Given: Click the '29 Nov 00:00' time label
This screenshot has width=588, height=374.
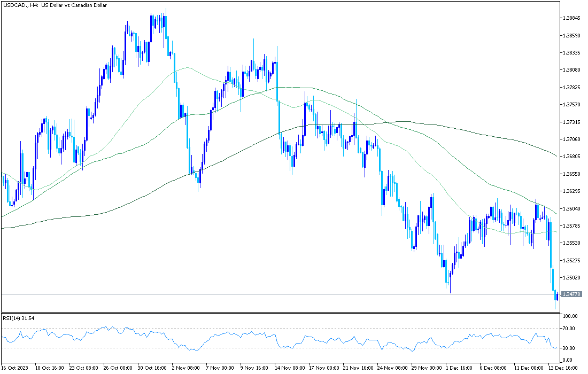Looking at the screenshot, I should (427, 368).
